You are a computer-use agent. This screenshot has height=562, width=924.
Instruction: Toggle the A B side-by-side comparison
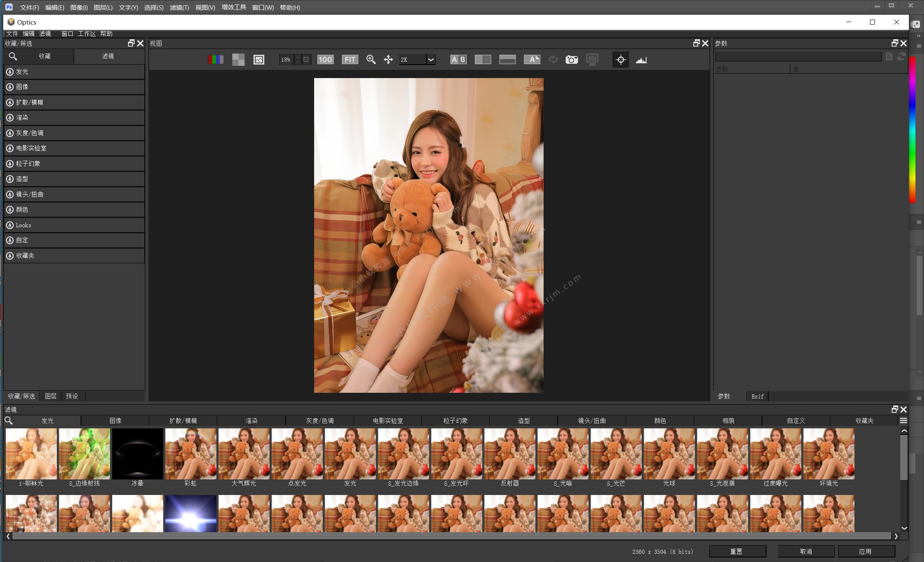458,60
